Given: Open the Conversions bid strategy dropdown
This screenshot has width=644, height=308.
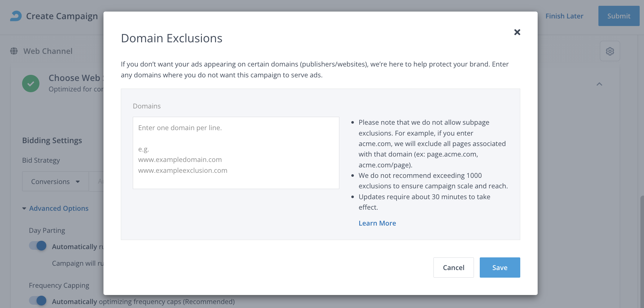Looking at the screenshot, I should pyautogui.click(x=55, y=181).
